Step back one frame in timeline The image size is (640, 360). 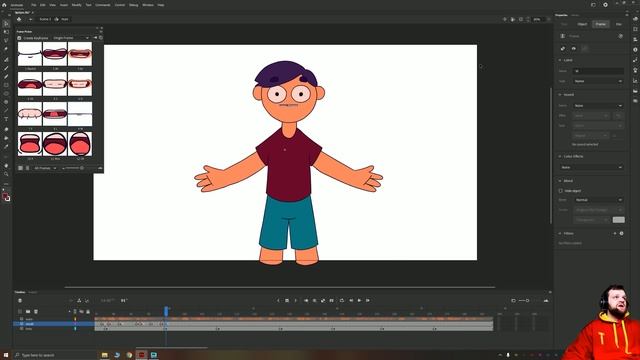[351, 300]
